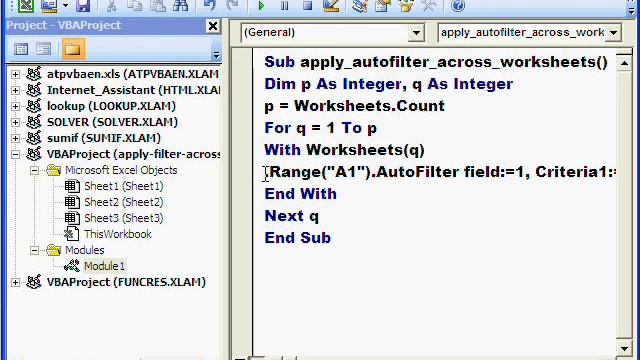
Task: Collapse the Modules folder
Action: pos(34,250)
